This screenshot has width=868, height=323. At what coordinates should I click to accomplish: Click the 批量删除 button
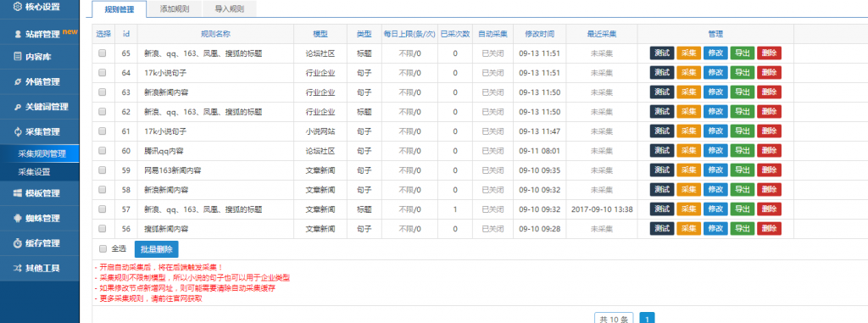(x=157, y=249)
